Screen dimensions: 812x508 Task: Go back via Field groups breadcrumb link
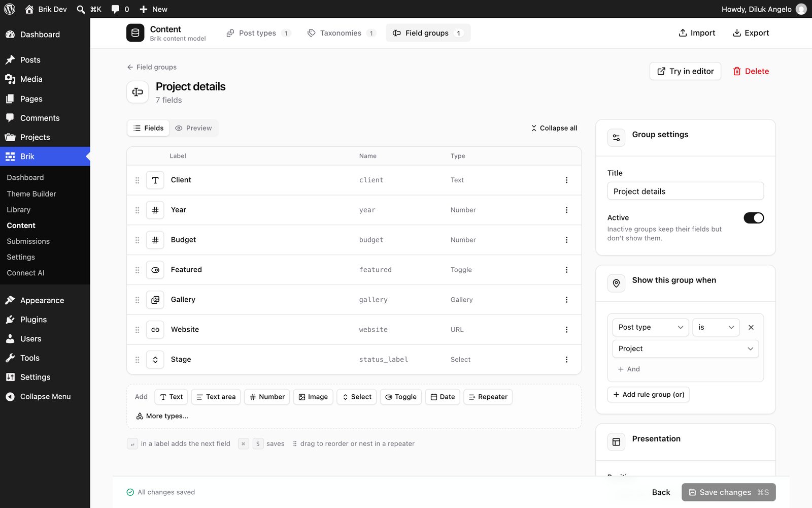tap(152, 67)
